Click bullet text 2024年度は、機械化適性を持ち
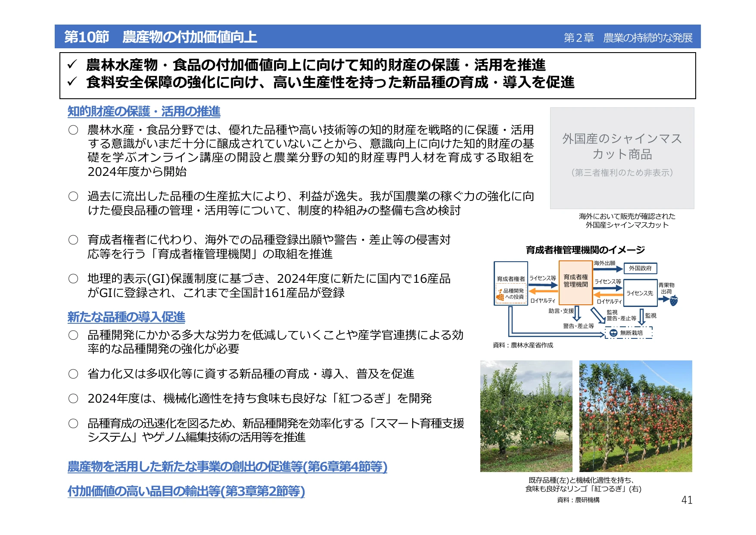Image resolution: width=756 pixels, height=535 pixels. coord(259,398)
